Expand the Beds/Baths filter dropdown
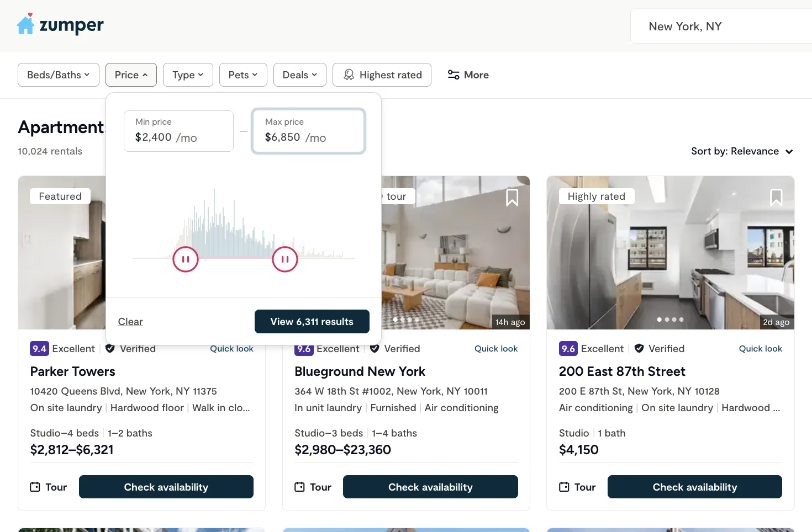The image size is (812, 532). point(59,75)
